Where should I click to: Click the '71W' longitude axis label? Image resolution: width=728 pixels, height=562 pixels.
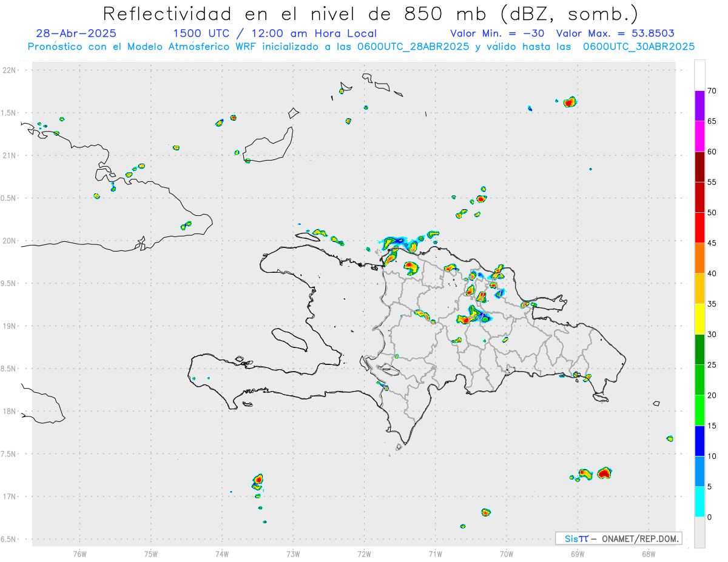[x=435, y=554]
